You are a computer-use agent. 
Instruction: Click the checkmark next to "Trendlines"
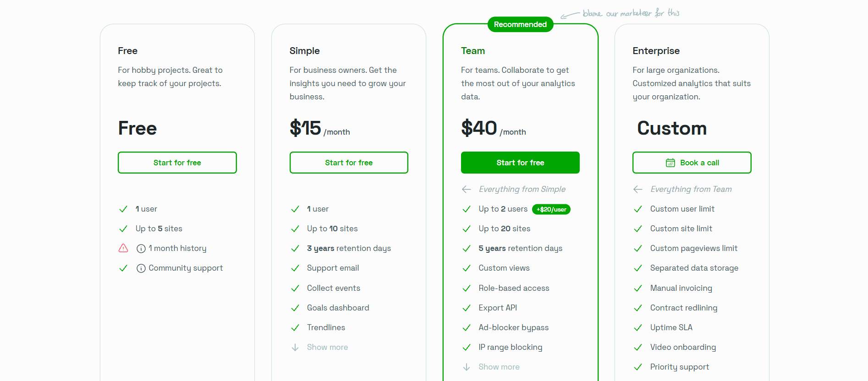(x=295, y=327)
